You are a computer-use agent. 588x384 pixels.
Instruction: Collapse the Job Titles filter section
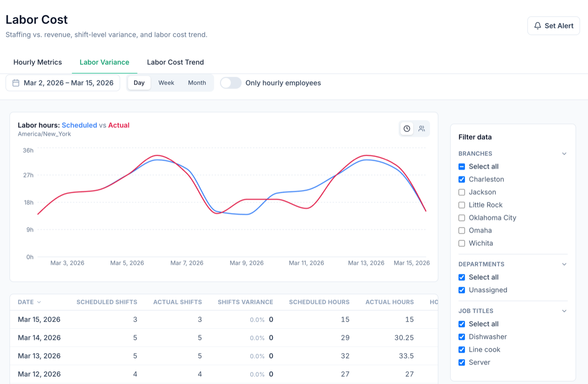coord(564,311)
